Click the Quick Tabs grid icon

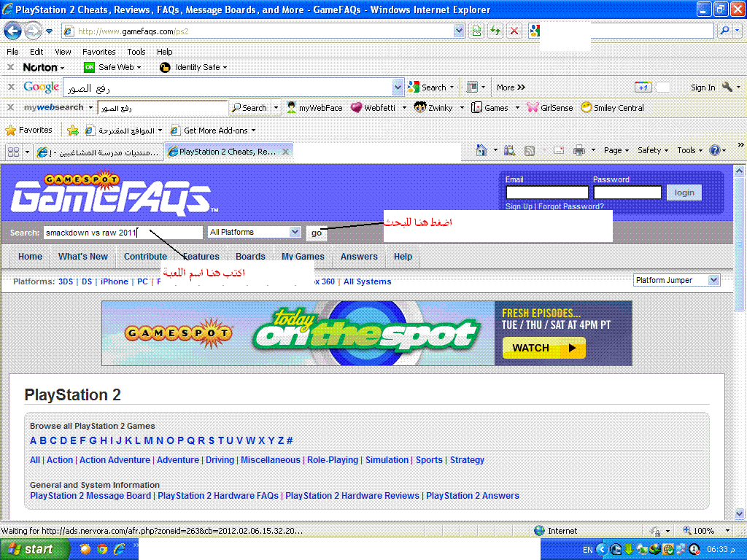pyautogui.click(x=13, y=152)
